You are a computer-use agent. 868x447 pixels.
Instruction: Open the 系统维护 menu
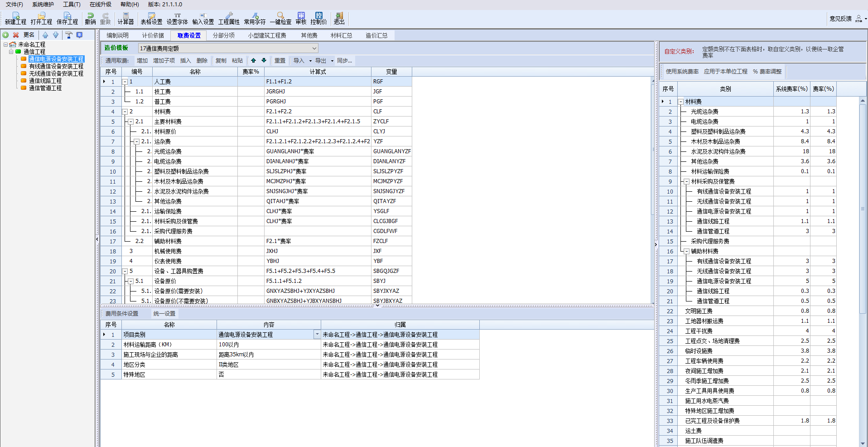[43, 5]
